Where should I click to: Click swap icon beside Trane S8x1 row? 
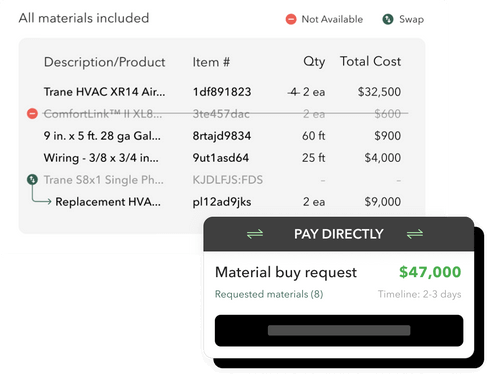32,180
